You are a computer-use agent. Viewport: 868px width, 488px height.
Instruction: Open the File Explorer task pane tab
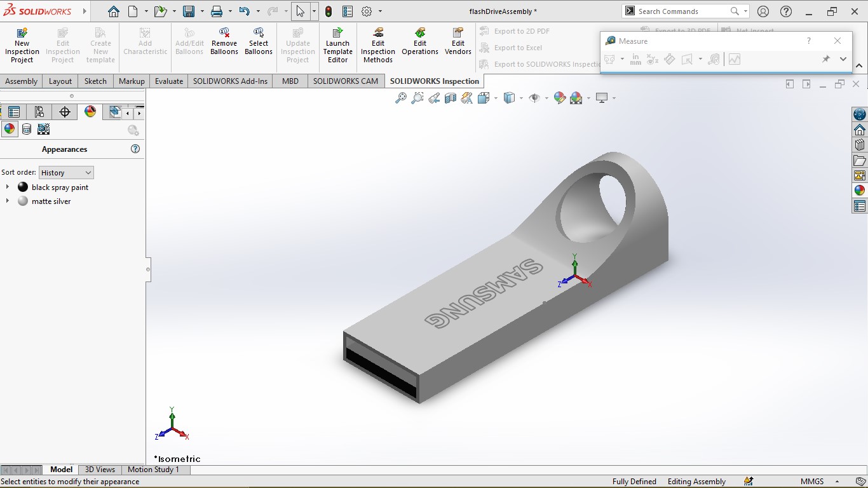(x=860, y=160)
